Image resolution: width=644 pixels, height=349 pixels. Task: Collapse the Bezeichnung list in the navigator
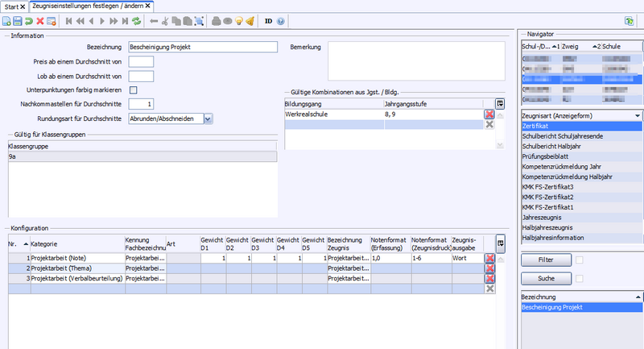click(638, 297)
